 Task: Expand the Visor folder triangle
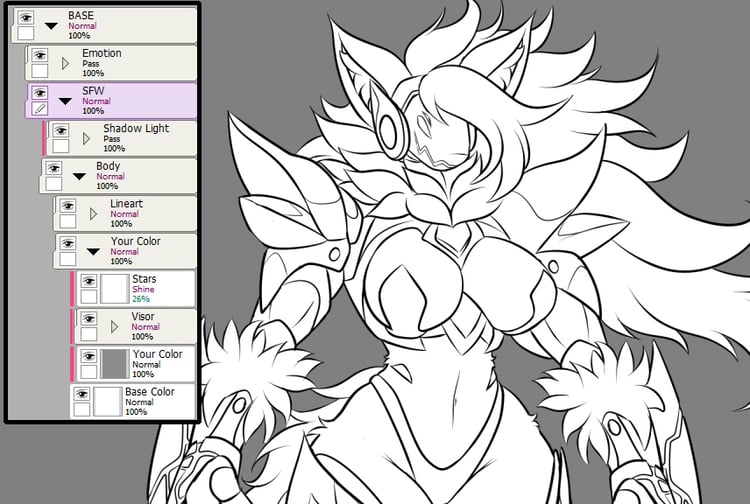coord(114,327)
